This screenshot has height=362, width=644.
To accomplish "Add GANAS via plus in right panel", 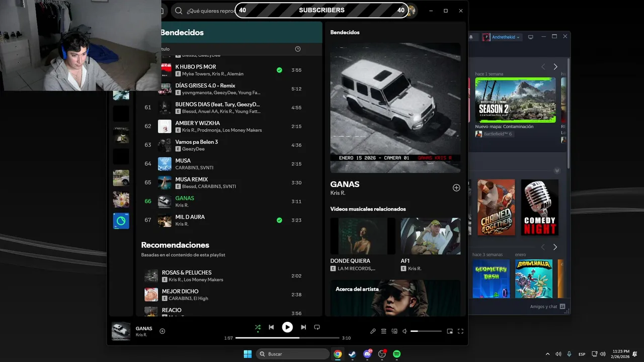I will click(x=456, y=188).
